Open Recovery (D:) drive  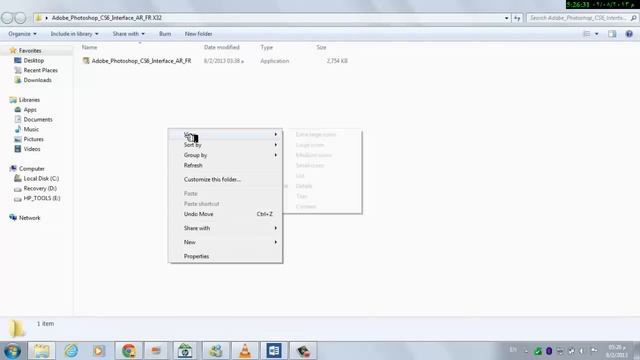(x=40, y=189)
